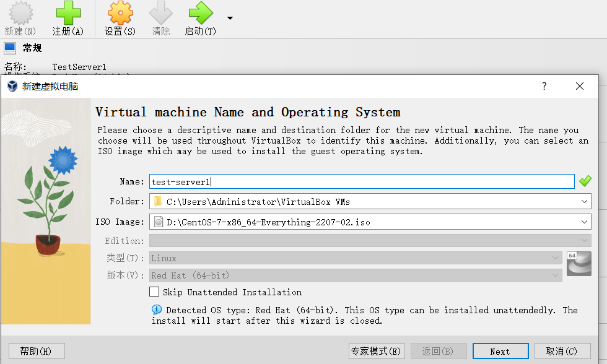Click the green 注册(A) add icon

coord(69,13)
